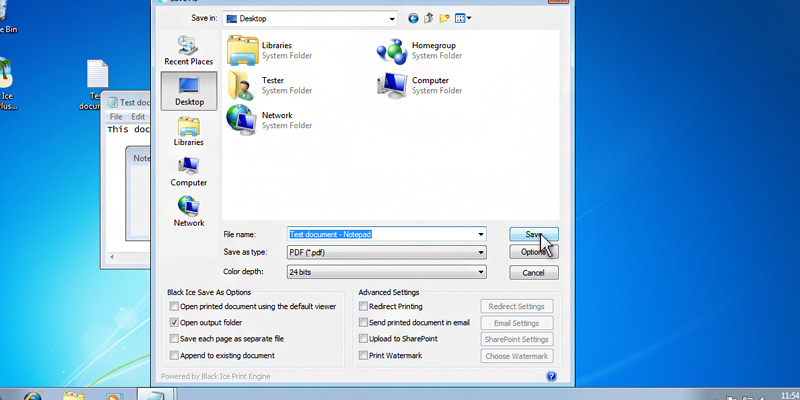This screenshot has height=400, width=800.
Task: Uncheck Open output folder option
Action: (175, 323)
